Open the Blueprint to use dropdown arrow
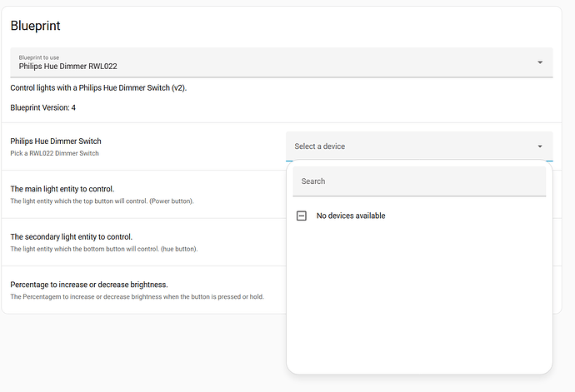 click(540, 62)
